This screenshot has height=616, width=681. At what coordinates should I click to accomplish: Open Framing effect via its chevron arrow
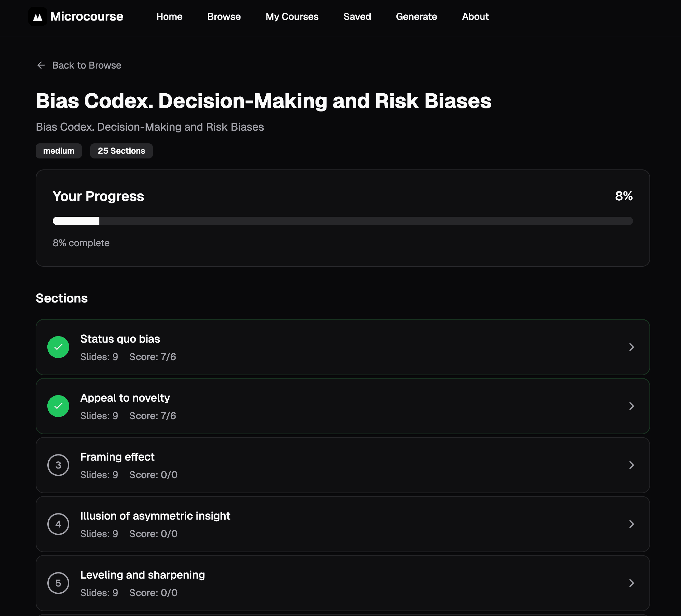coord(631,465)
